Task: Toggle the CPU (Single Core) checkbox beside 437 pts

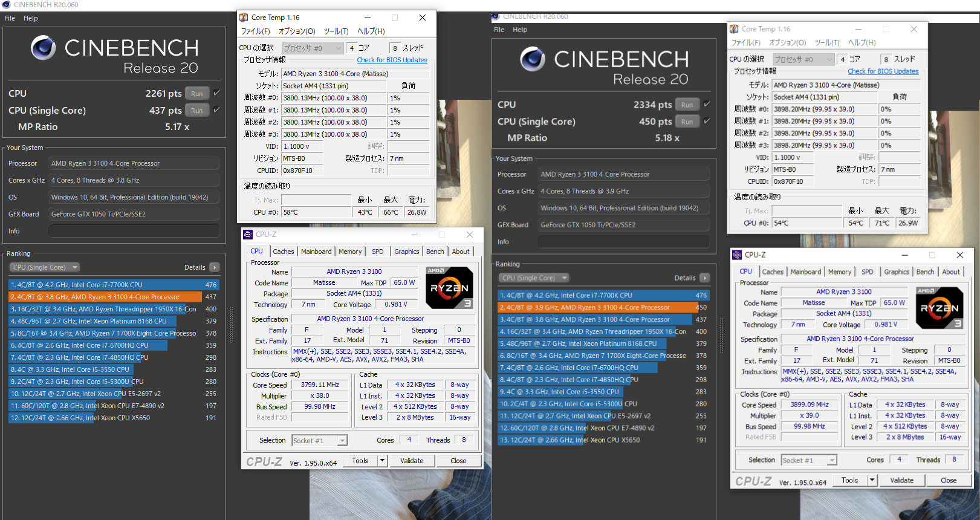Action: click(x=216, y=110)
